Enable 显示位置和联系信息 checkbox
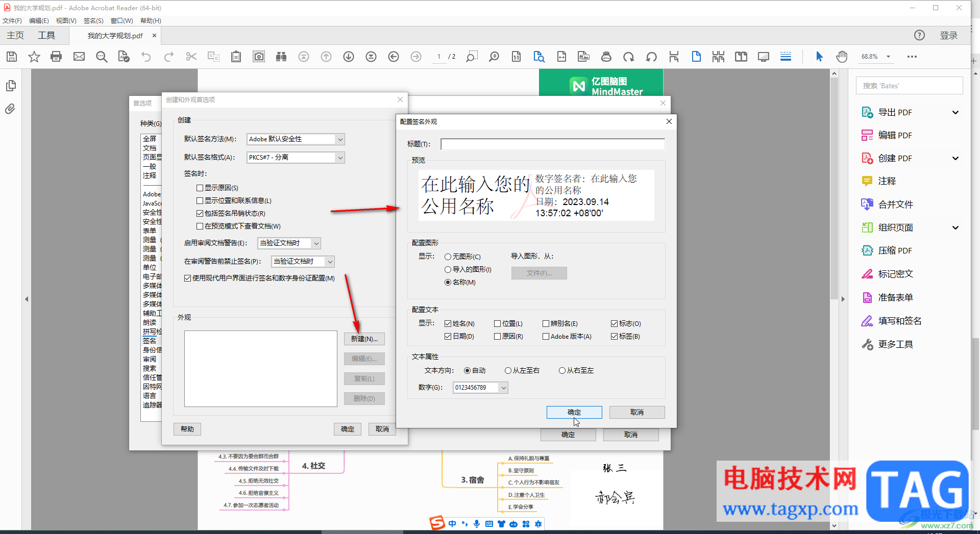This screenshot has height=534, width=980. pyautogui.click(x=200, y=201)
